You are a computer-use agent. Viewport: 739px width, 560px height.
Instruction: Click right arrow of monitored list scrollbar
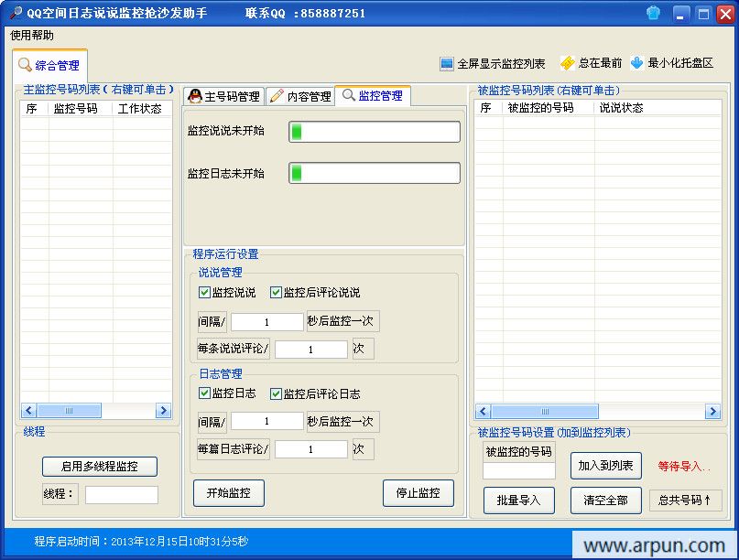coord(712,412)
